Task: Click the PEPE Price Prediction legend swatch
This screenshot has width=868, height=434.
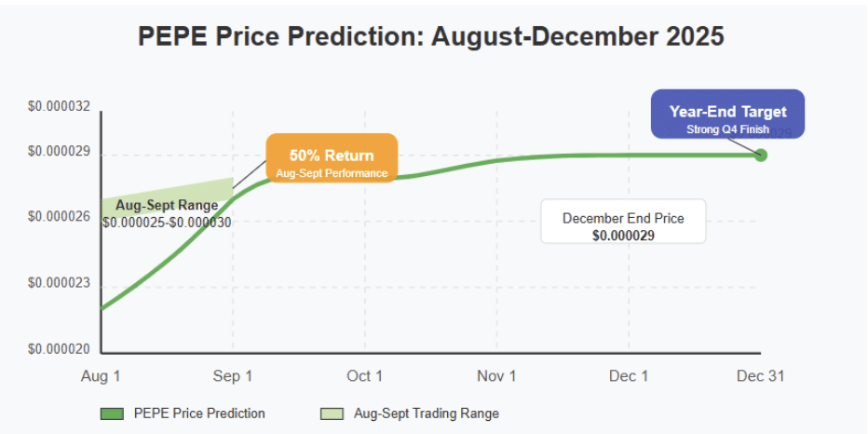Action: click(x=112, y=414)
